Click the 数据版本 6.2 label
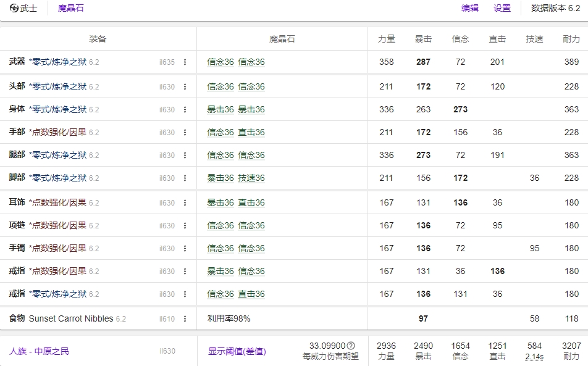Image resolution: width=588 pixels, height=366 pixels. (555, 8)
